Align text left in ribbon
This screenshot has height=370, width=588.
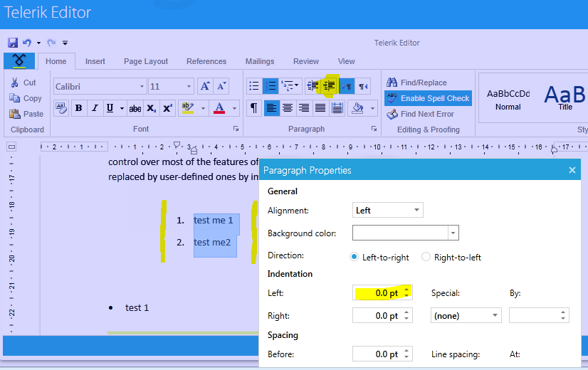coord(271,108)
